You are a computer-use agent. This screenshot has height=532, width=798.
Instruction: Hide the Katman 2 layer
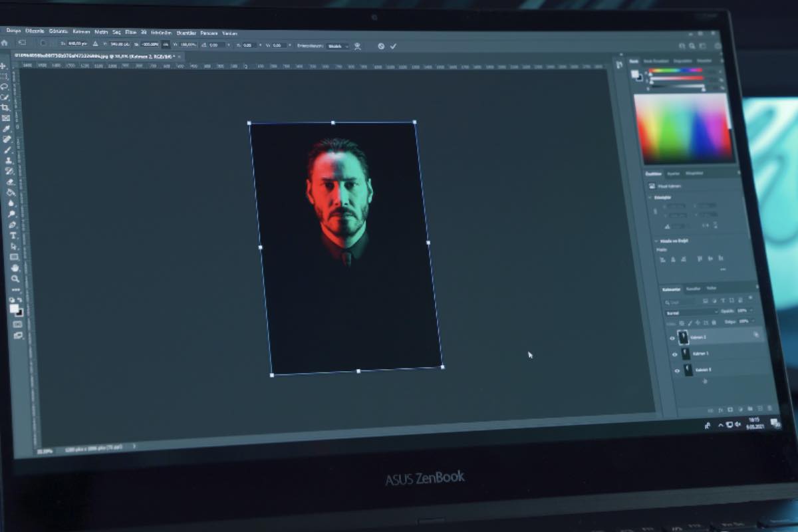pyautogui.click(x=672, y=338)
